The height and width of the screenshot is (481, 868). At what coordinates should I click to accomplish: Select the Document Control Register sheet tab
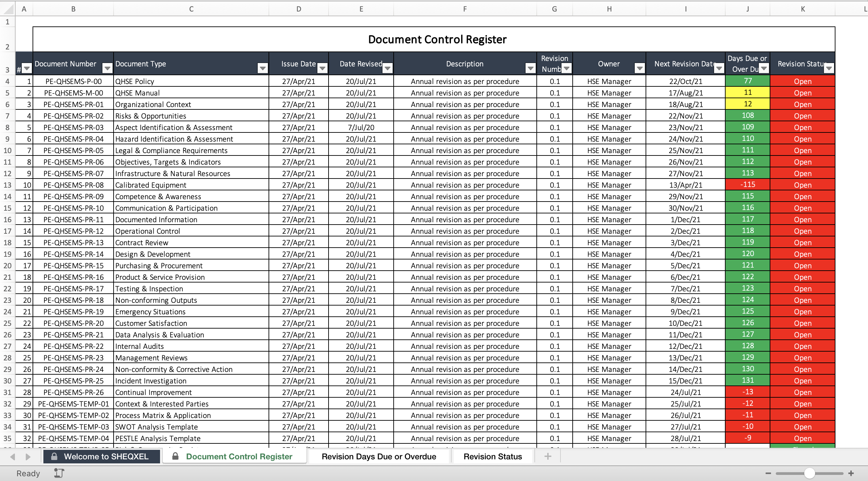pyautogui.click(x=235, y=456)
